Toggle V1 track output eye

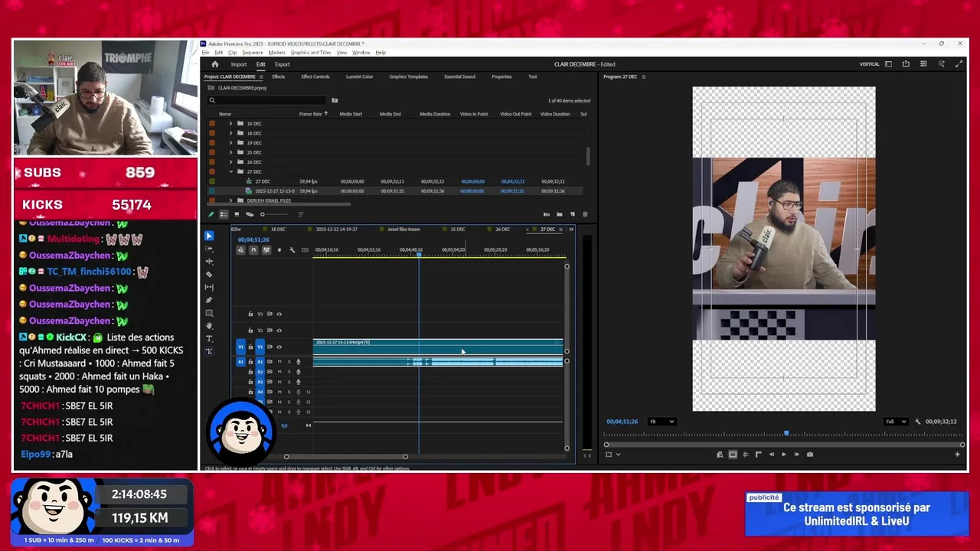279,347
